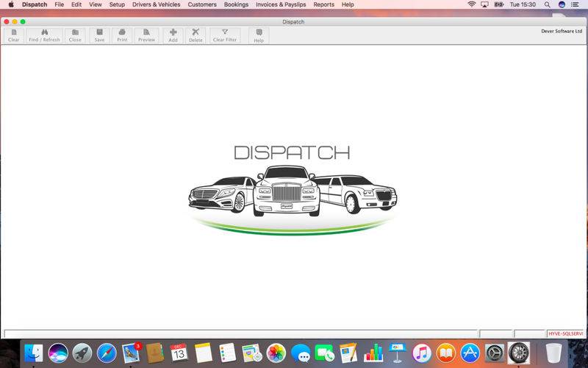Click the Tue 15:30 clock
Screen dimensions: 588x368
[x=523, y=4]
